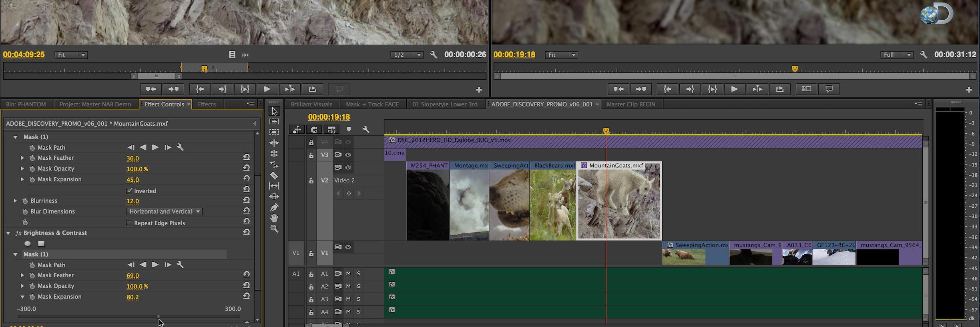Click the rectangle mask icon under Brightness & Contrast
The image size is (980, 327).
pyautogui.click(x=41, y=243)
